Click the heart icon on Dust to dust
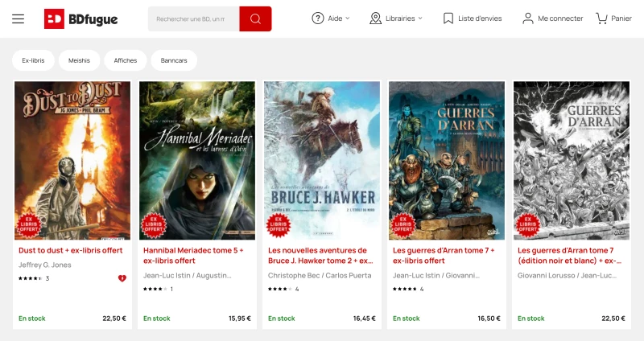644x341 pixels. [x=122, y=278]
